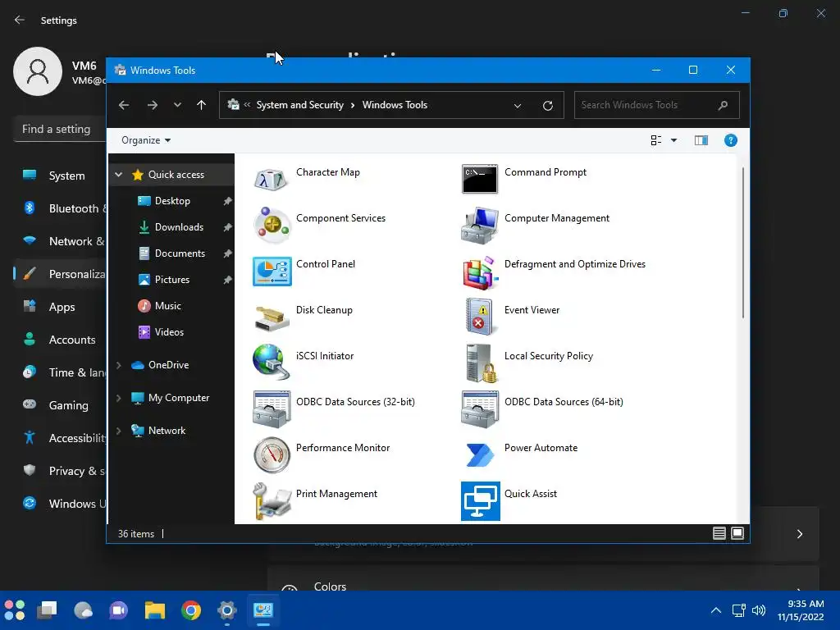Collapse the Quick access tree node

(x=119, y=175)
